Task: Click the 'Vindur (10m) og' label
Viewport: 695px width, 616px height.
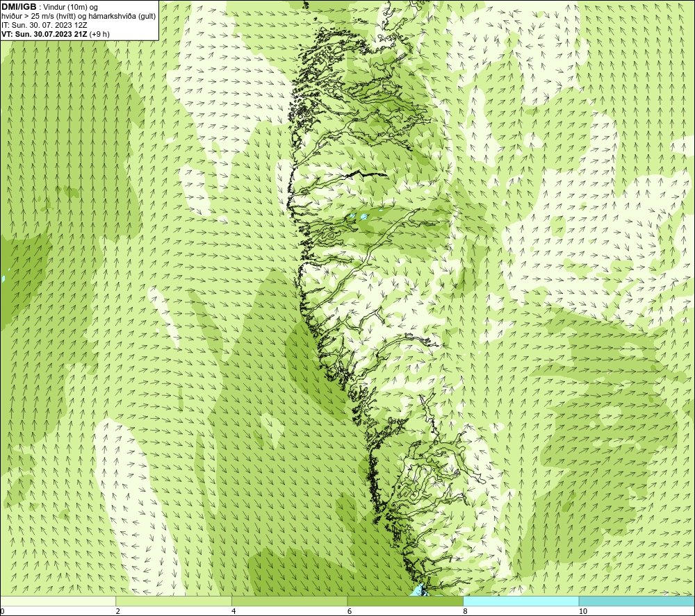Action: (x=71, y=7)
